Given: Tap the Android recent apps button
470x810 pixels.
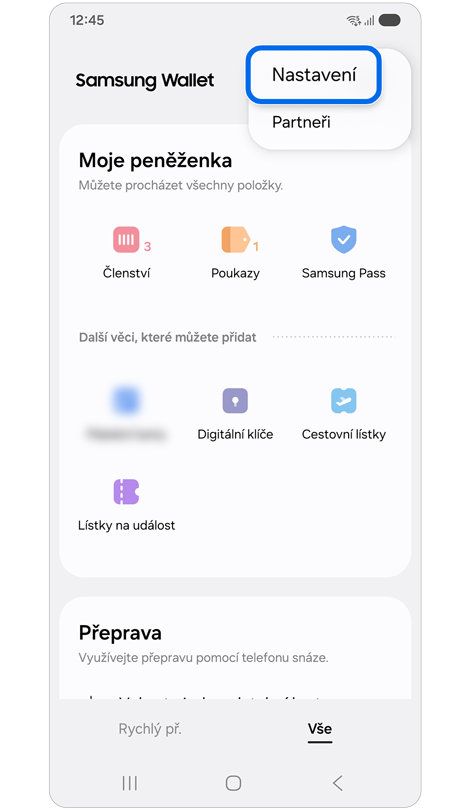Looking at the screenshot, I should tap(130, 783).
